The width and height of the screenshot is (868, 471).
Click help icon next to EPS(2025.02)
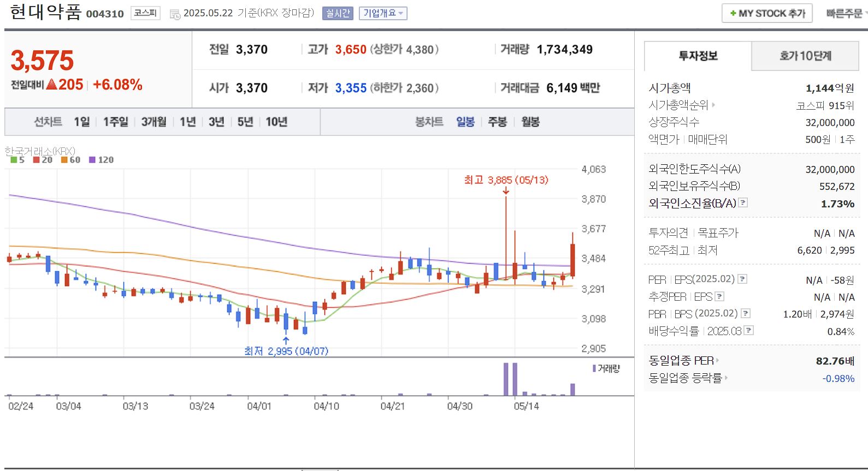(742, 279)
